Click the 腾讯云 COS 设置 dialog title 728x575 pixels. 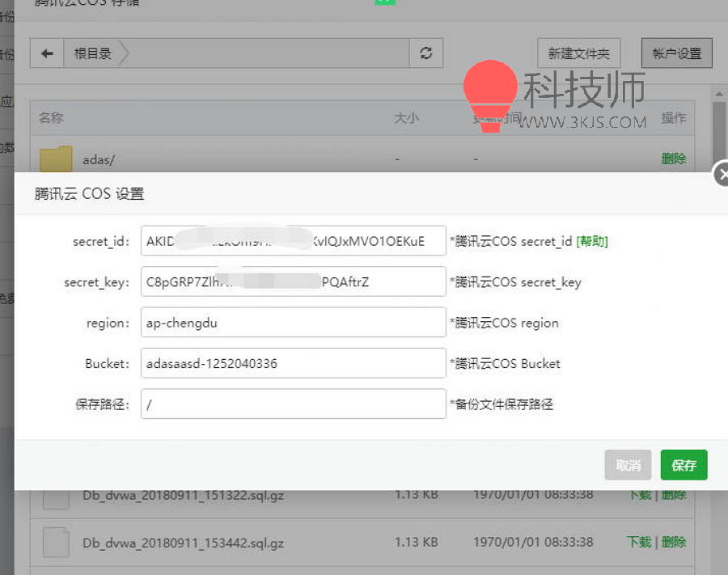point(89,193)
